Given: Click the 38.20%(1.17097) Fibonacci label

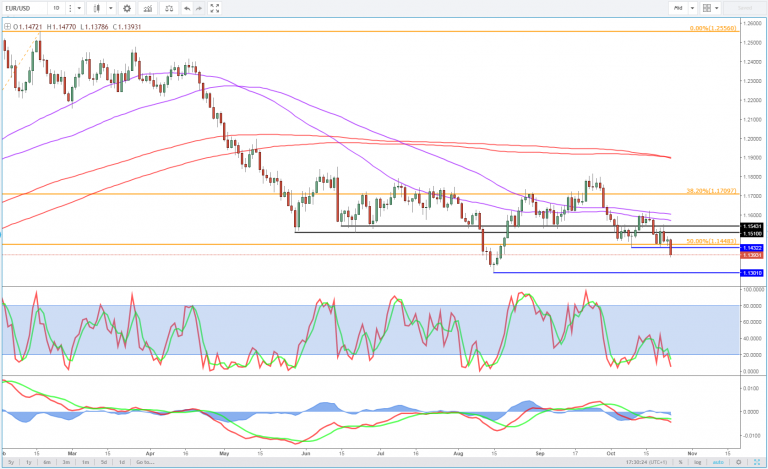Looking at the screenshot, I should tap(711, 191).
